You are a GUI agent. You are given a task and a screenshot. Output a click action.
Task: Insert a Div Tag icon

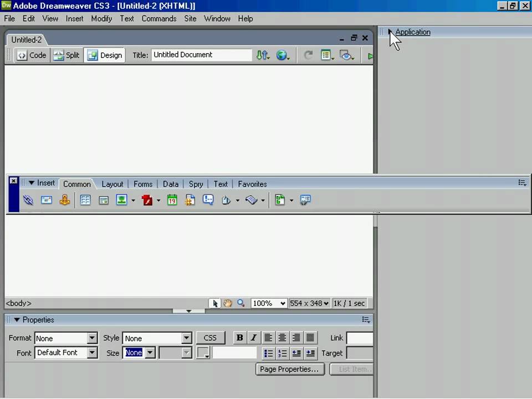pyautogui.click(x=104, y=201)
